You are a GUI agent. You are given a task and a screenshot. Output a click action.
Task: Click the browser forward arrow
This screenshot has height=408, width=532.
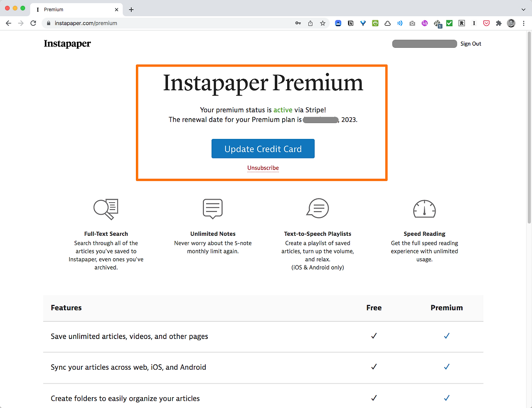click(21, 23)
